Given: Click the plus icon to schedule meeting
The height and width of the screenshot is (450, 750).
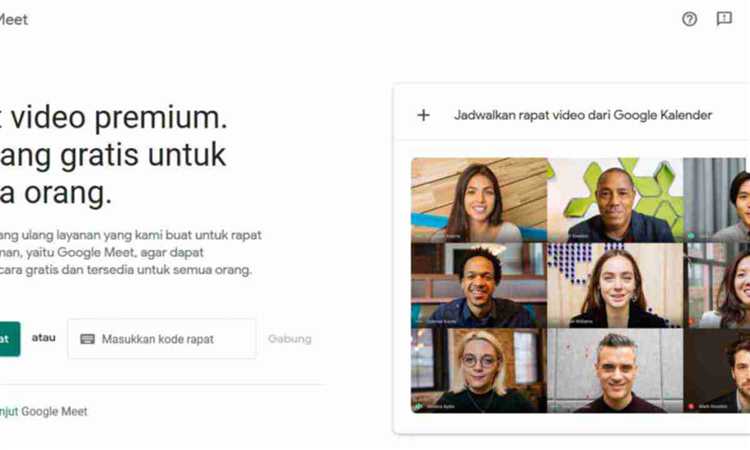Looking at the screenshot, I should [423, 115].
